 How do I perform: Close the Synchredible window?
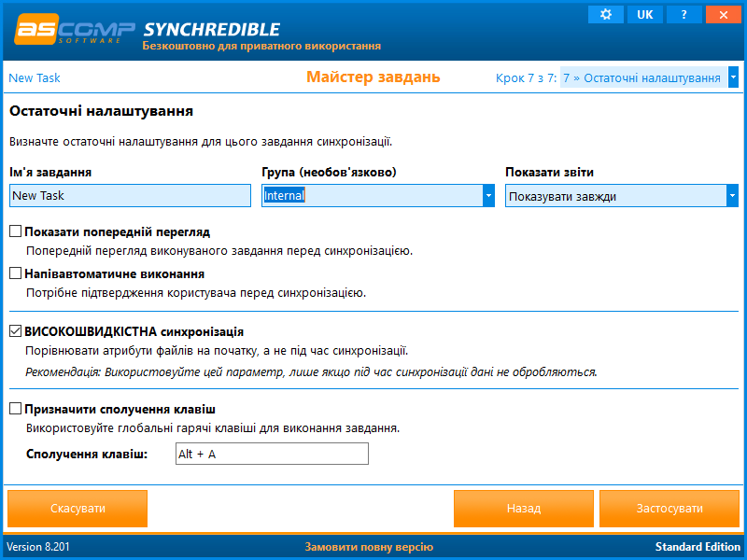pos(723,14)
